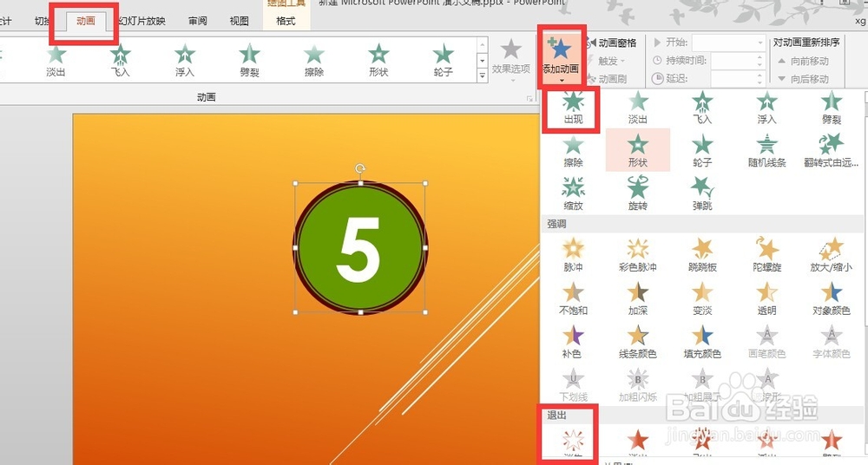Pick 加深 darken emphasis effect
This screenshot has width=868, height=465.
point(638,298)
